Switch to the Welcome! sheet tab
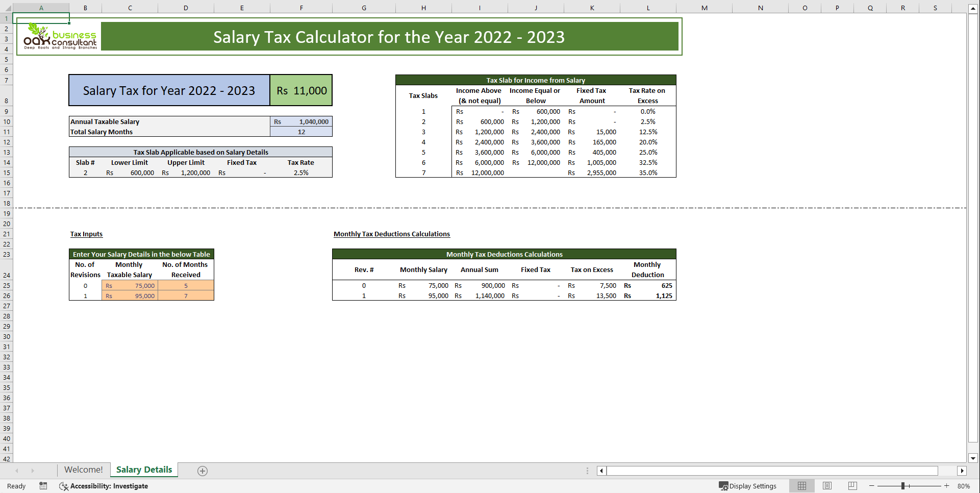The height and width of the screenshot is (493, 980). [83, 470]
